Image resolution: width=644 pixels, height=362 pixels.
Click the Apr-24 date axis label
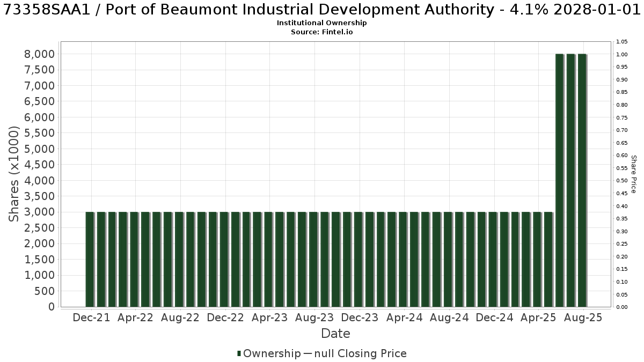[x=405, y=317]
